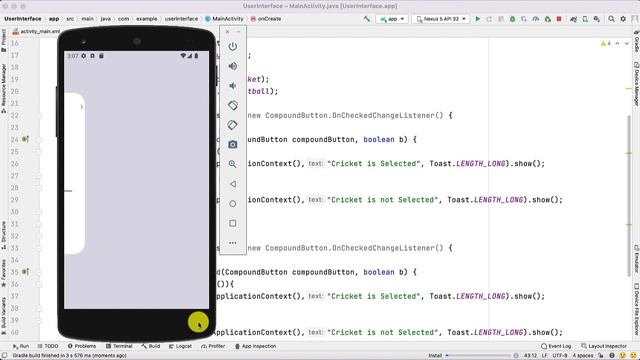Open the App Inspection tool window

[x=256, y=346]
